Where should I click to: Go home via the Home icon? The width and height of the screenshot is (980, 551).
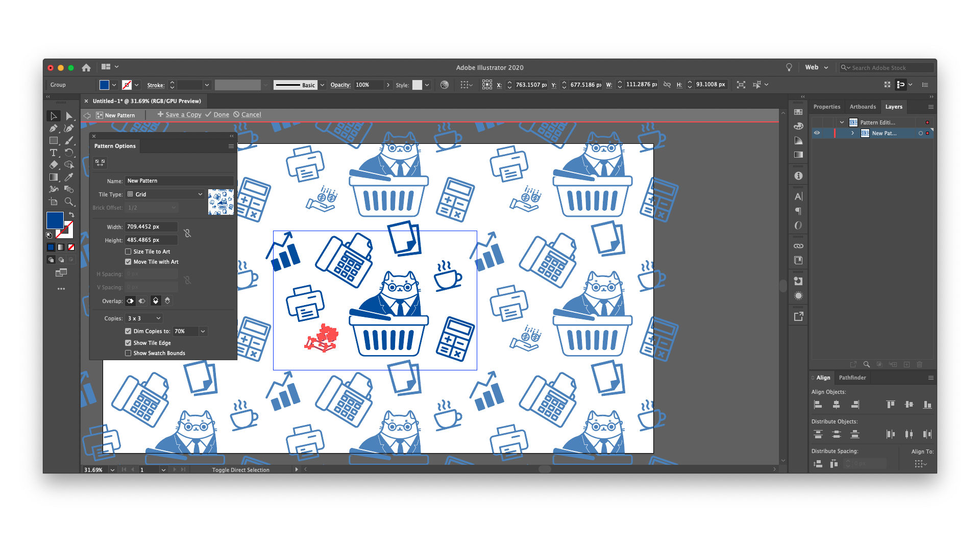pyautogui.click(x=86, y=67)
